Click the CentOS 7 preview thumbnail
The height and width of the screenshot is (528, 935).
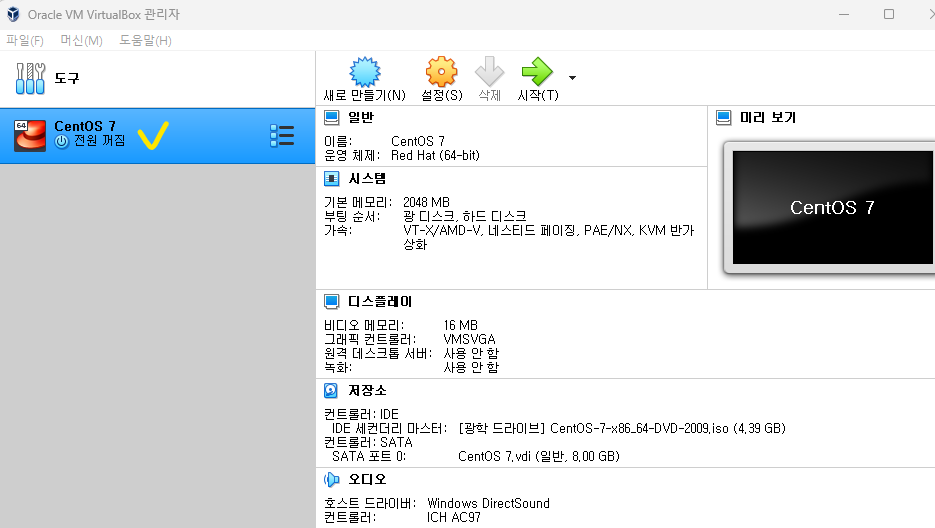832,207
